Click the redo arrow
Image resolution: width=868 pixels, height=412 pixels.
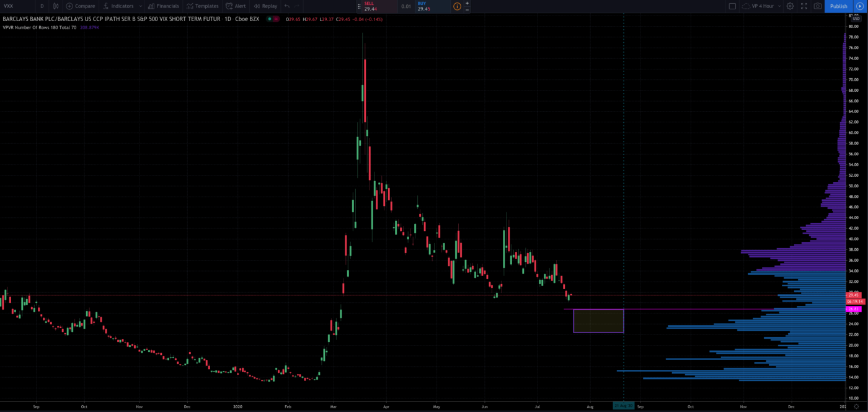[x=298, y=6]
